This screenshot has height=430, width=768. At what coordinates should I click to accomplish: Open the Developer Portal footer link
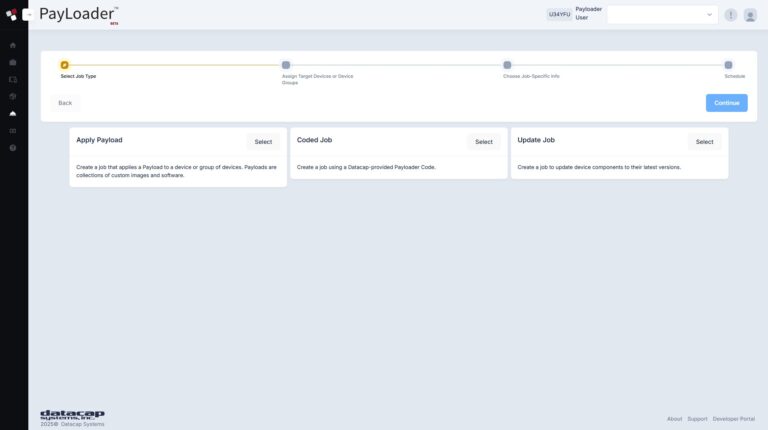[x=733, y=419]
